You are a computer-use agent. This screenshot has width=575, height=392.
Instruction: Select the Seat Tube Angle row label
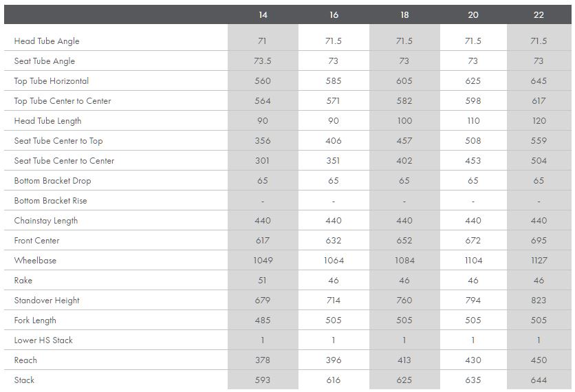tap(45, 61)
